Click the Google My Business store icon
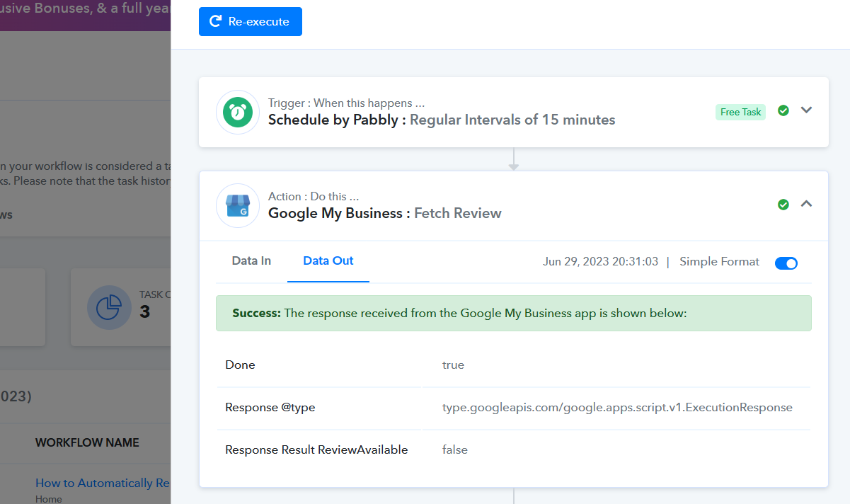 pos(238,206)
